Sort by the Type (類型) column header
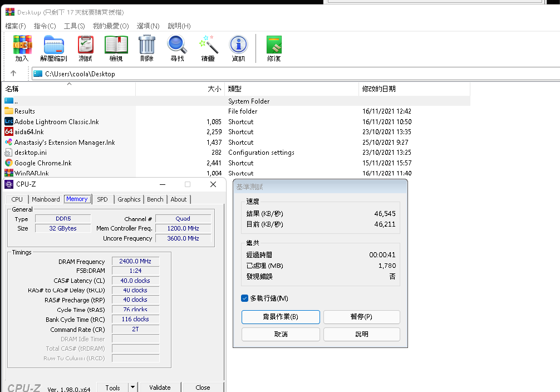The width and height of the screenshot is (560, 392). [292, 89]
